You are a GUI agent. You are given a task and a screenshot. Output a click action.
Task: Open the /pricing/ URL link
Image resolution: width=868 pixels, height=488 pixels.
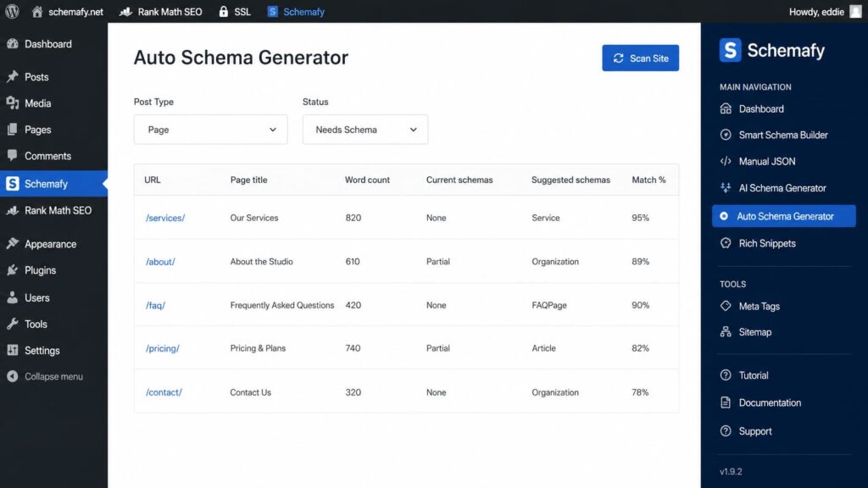[x=162, y=348]
